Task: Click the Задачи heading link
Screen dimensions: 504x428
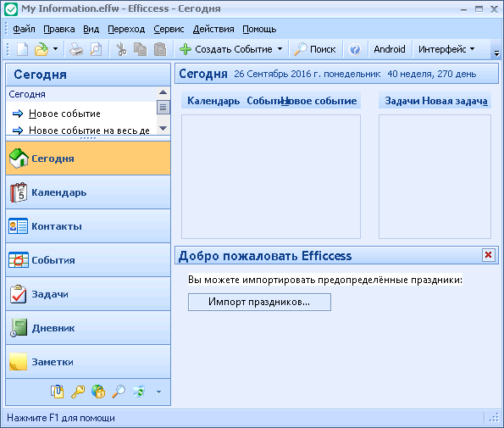Action: click(402, 101)
